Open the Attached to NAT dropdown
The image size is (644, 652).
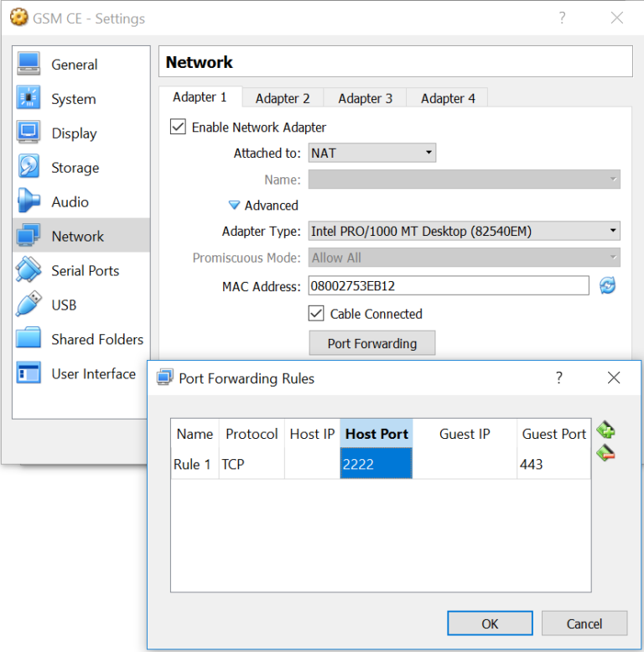[x=371, y=153]
